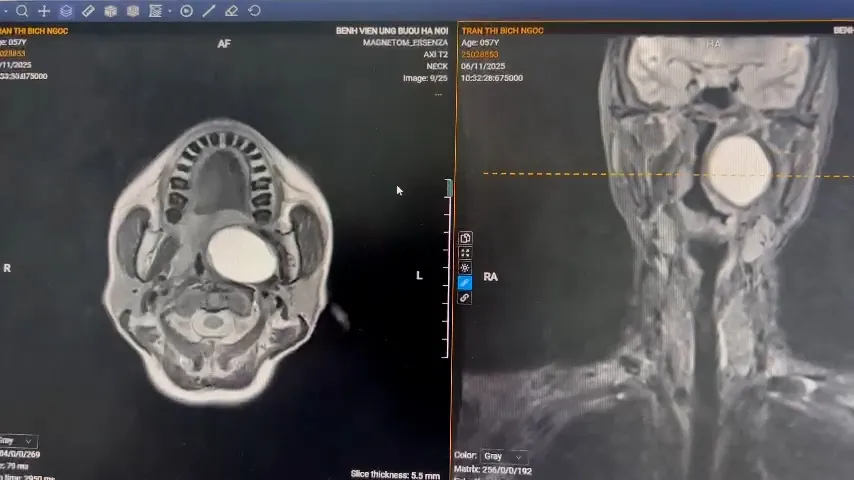Click the series layout hourglass icon
This screenshot has height=480, width=854.
[x=155, y=11]
